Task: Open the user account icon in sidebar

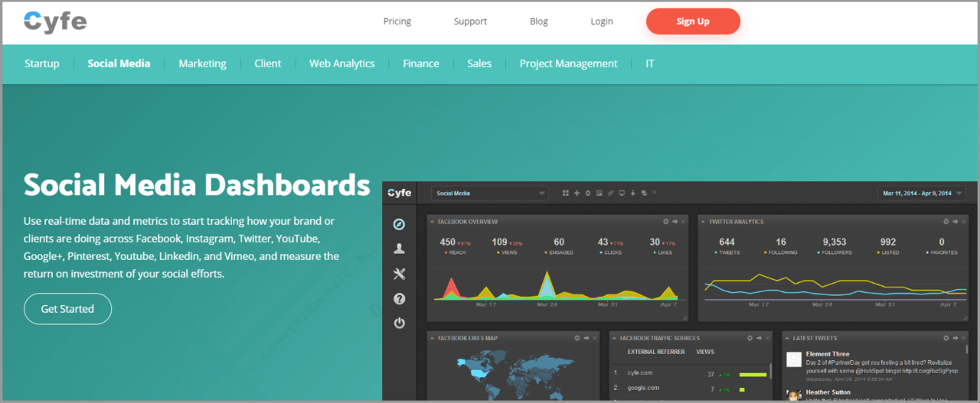Action: click(x=399, y=249)
